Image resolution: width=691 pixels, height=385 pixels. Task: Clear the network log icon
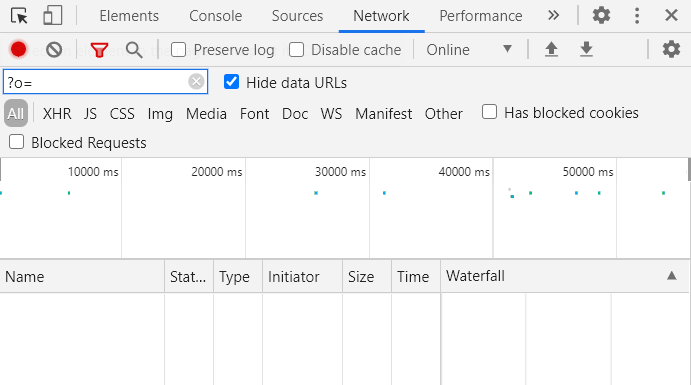[54, 50]
